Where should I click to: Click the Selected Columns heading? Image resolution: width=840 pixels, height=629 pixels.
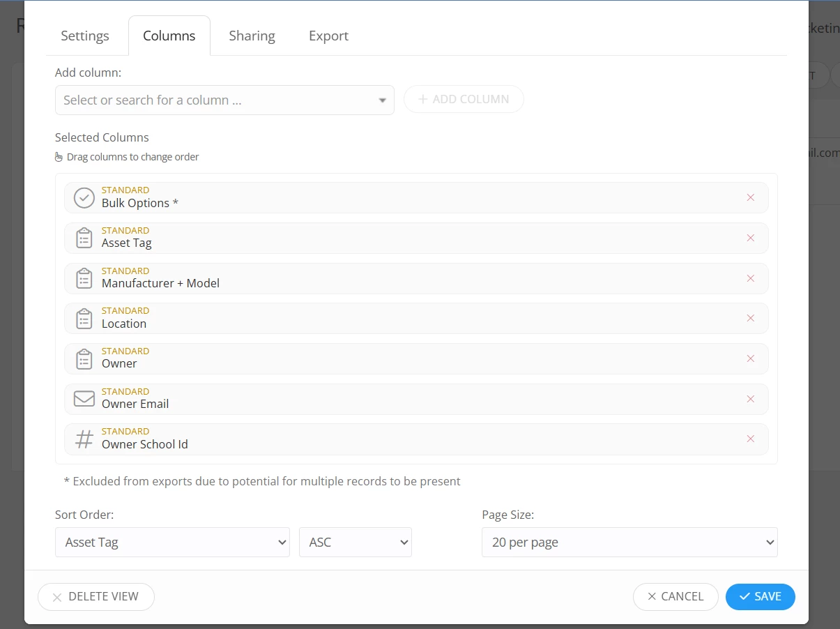[102, 137]
